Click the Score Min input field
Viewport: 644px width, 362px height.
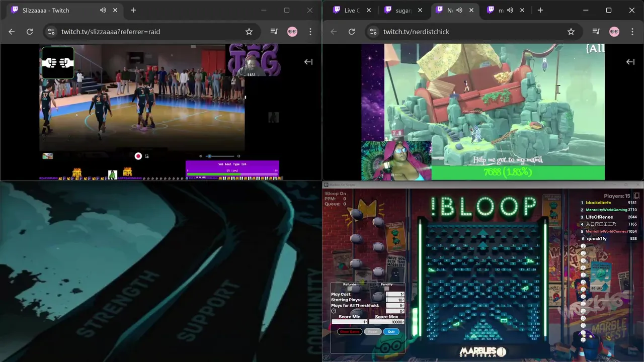350,322
